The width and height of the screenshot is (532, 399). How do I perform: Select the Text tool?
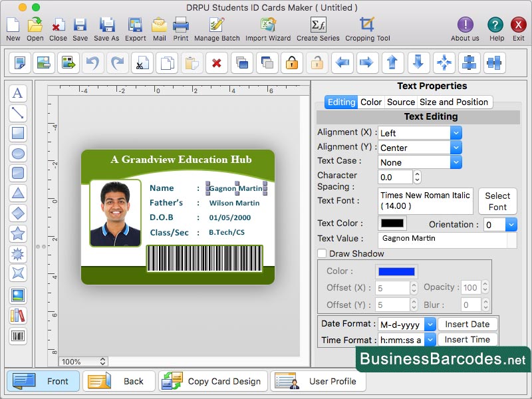[x=18, y=93]
